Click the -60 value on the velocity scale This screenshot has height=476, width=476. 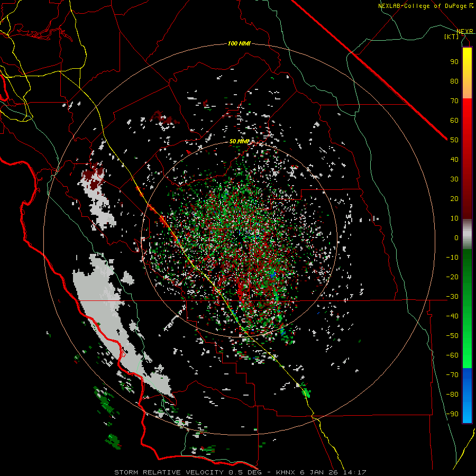click(452, 355)
